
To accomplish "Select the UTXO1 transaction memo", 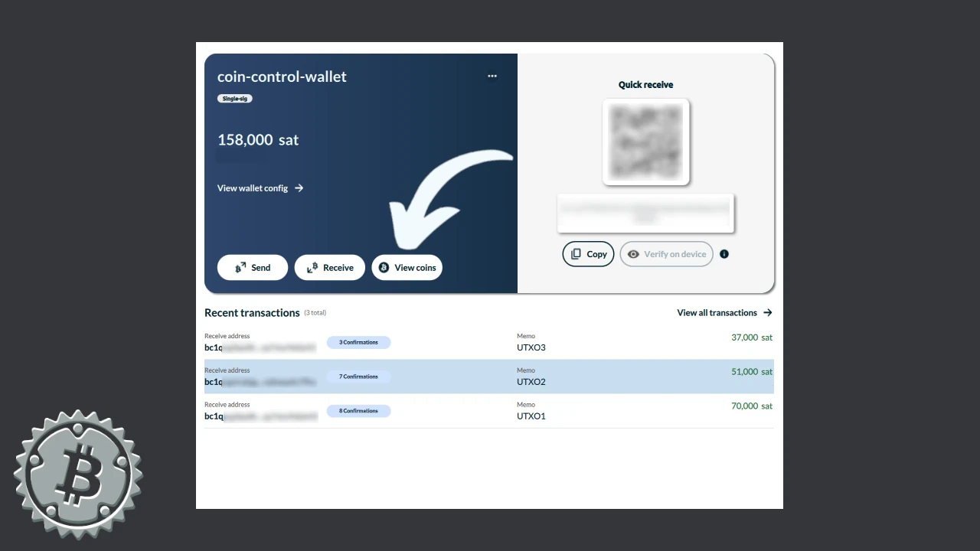I will click(x=531, y=416).
